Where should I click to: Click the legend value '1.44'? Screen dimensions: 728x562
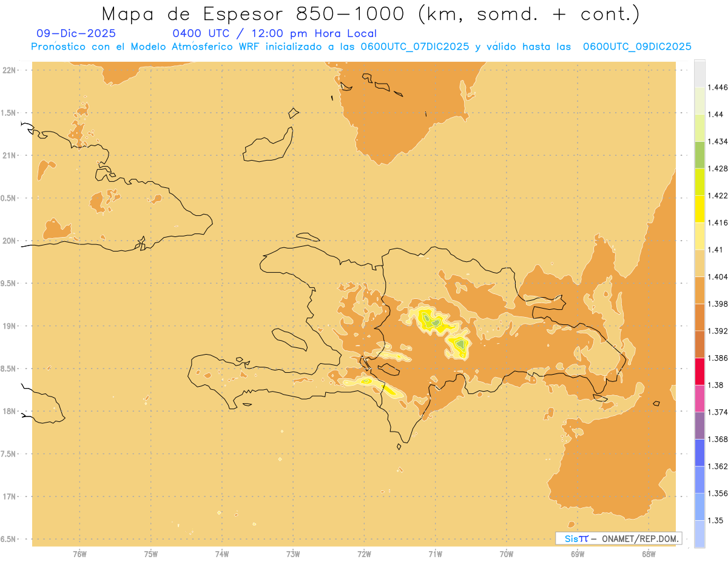coord(716,115)
